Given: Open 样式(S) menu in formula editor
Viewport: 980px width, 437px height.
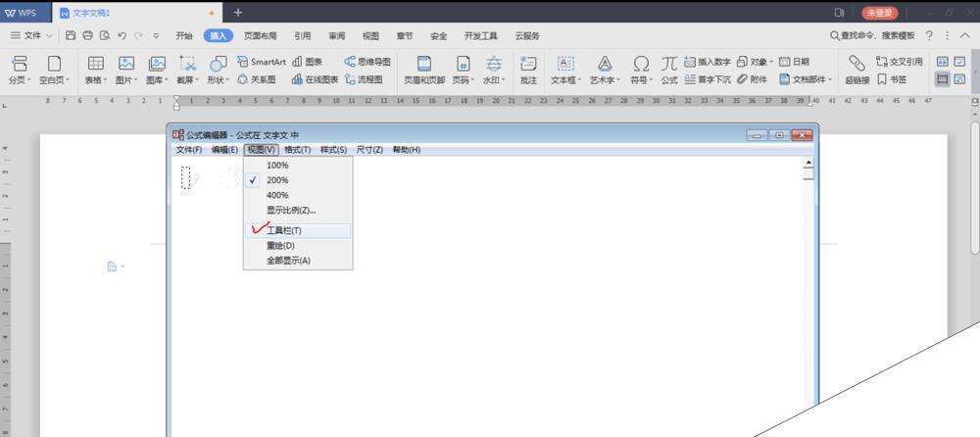Looking at the screenshot, I should [333, 150].
